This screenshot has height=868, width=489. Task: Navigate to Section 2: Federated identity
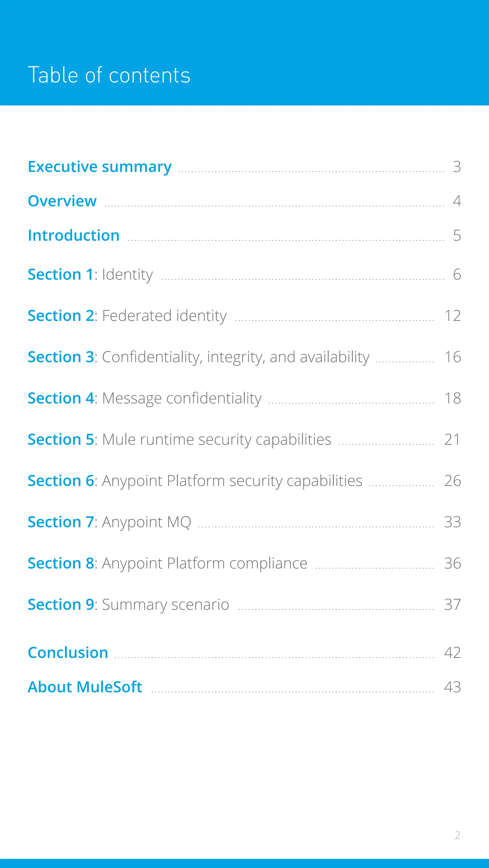[x=127, y=316]
